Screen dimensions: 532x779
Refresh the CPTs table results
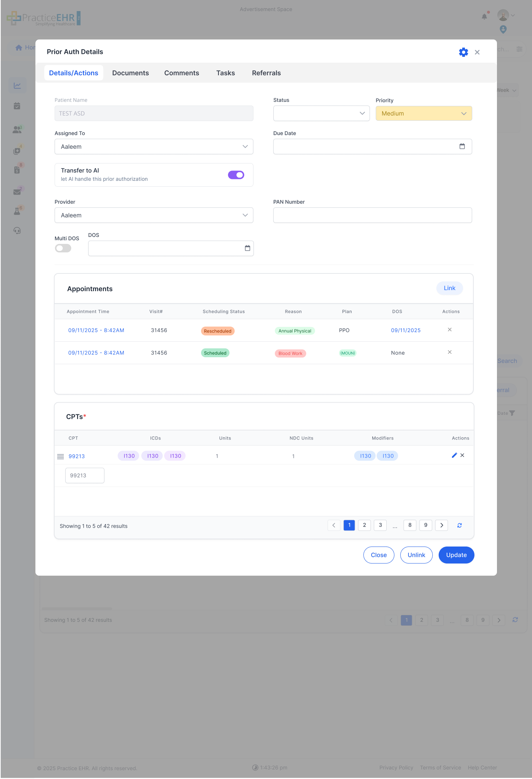coord(459,525)
